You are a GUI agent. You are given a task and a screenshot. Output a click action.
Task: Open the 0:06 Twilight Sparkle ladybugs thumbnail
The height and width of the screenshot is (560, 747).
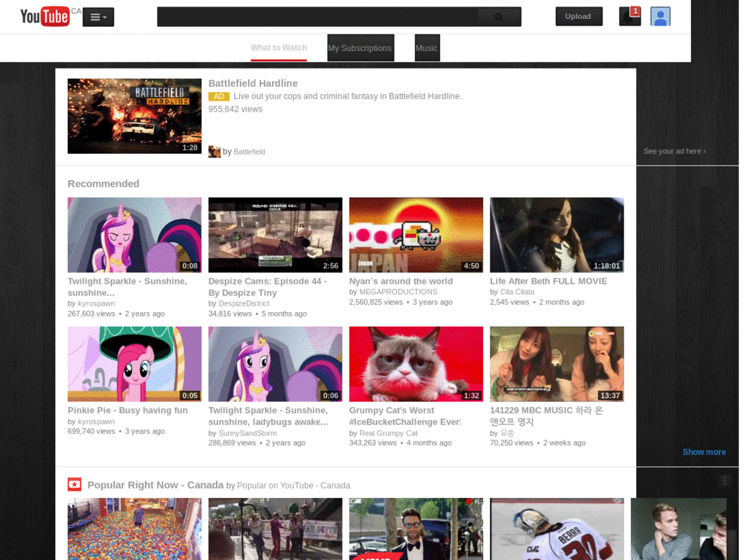[275, 364]
